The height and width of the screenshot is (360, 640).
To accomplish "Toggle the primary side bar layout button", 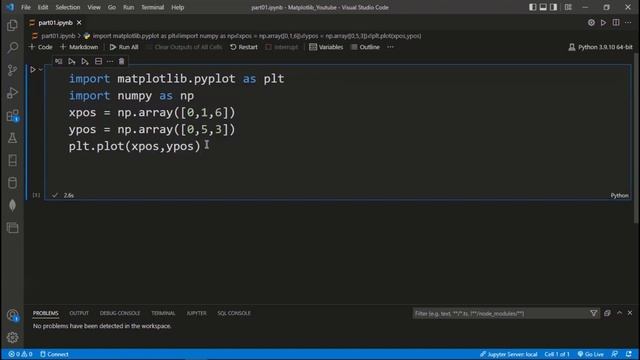I will point(533,7).
